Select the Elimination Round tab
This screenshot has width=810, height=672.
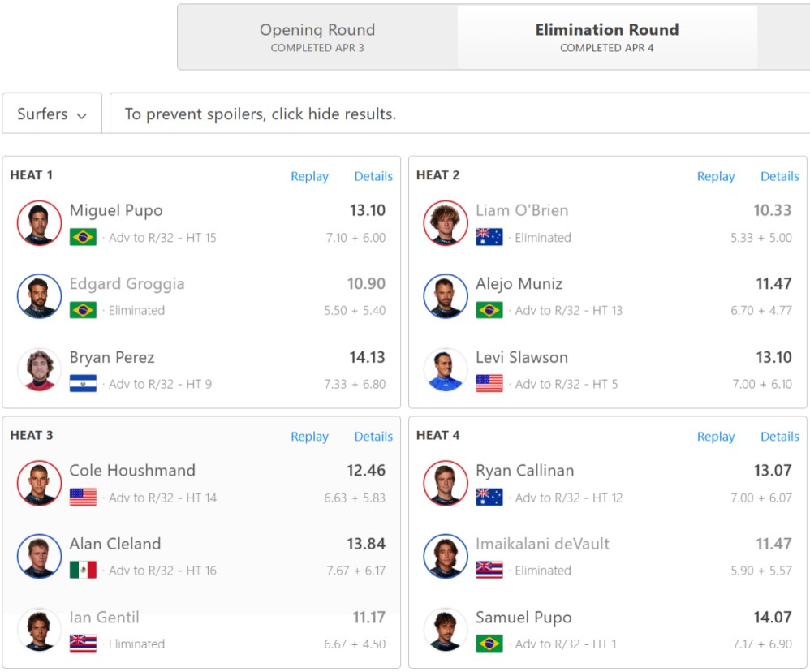click(x=607, y=37)
